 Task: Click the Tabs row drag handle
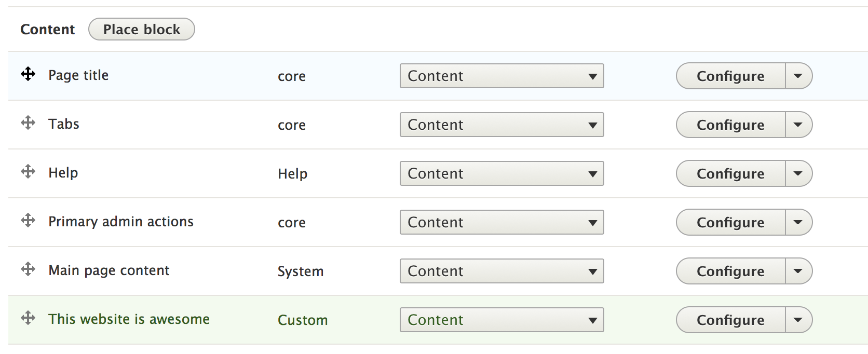(x=28, y=123)
